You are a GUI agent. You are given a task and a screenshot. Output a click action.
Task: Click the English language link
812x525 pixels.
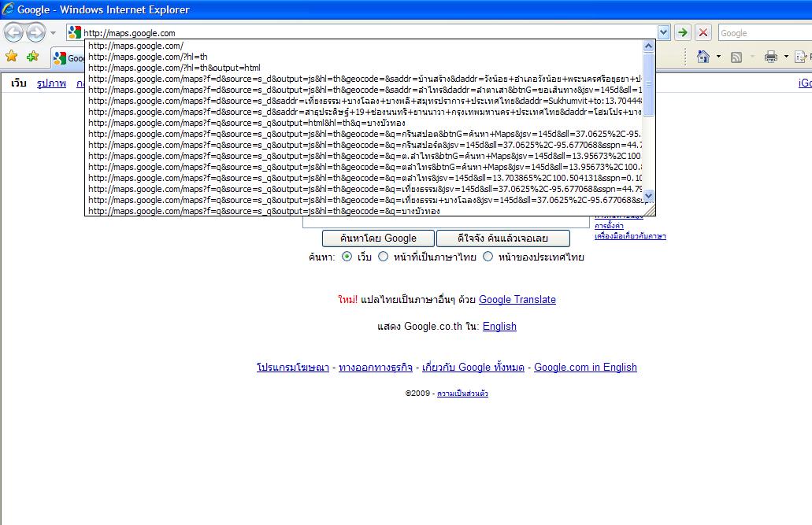(500, 326)
